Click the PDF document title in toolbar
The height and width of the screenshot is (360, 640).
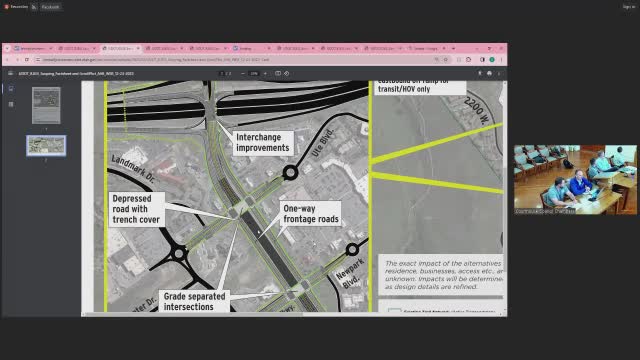(76, 73)
